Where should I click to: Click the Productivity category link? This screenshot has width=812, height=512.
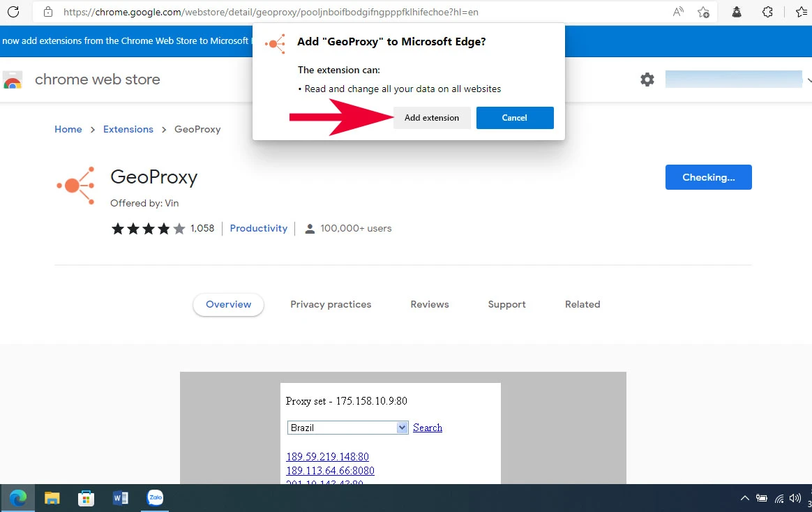pyautogui.click(x=259, y=228)
